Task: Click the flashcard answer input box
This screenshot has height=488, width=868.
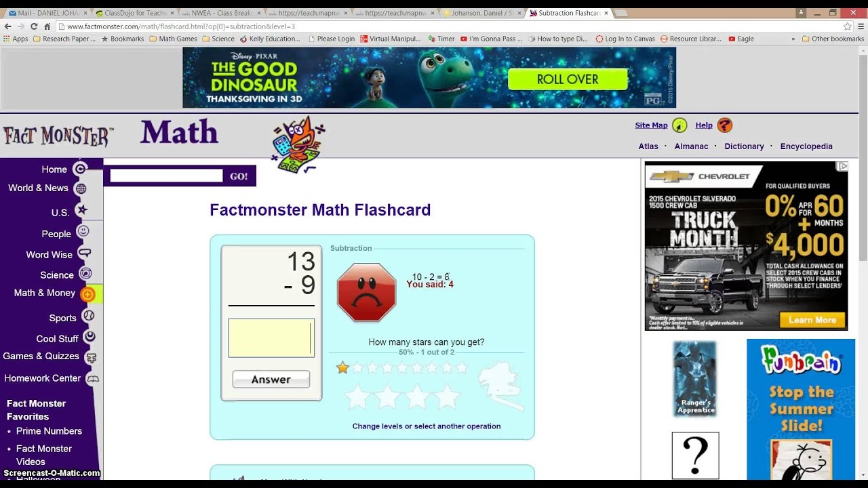Action: (271, 338)
